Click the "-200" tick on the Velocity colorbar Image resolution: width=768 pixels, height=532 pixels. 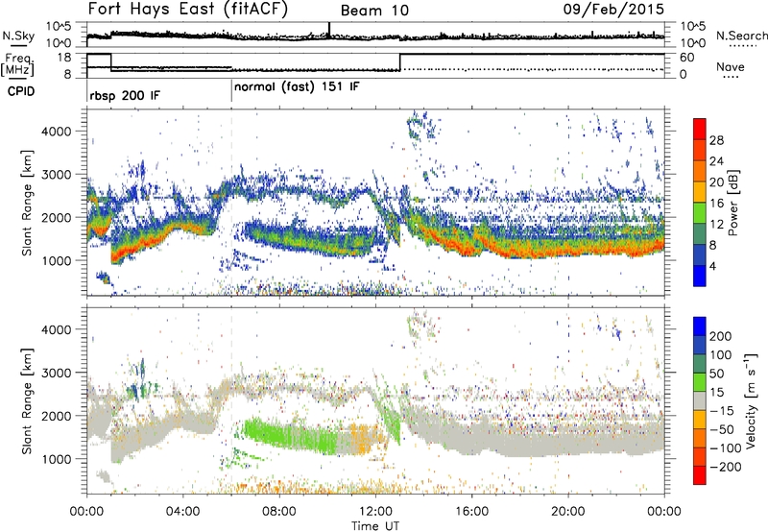[x=726, y=467]
